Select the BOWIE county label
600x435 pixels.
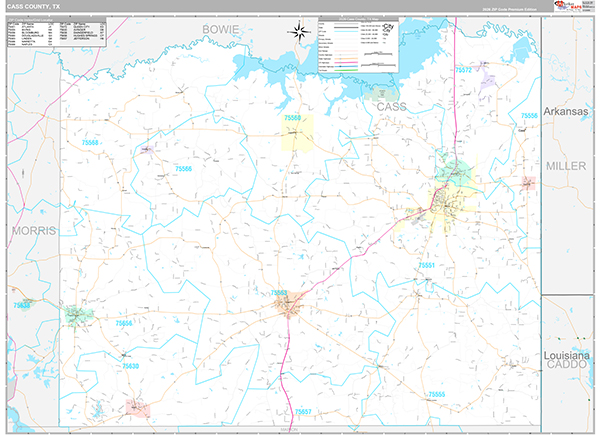[x=221, y=30]
